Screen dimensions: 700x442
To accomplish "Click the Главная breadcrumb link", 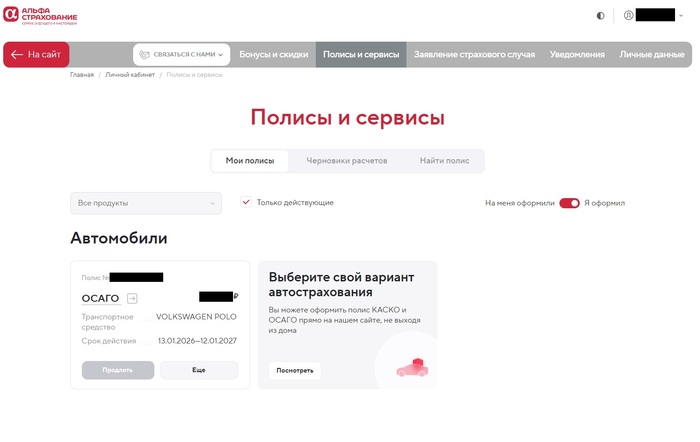I will (x=82, y=75).
